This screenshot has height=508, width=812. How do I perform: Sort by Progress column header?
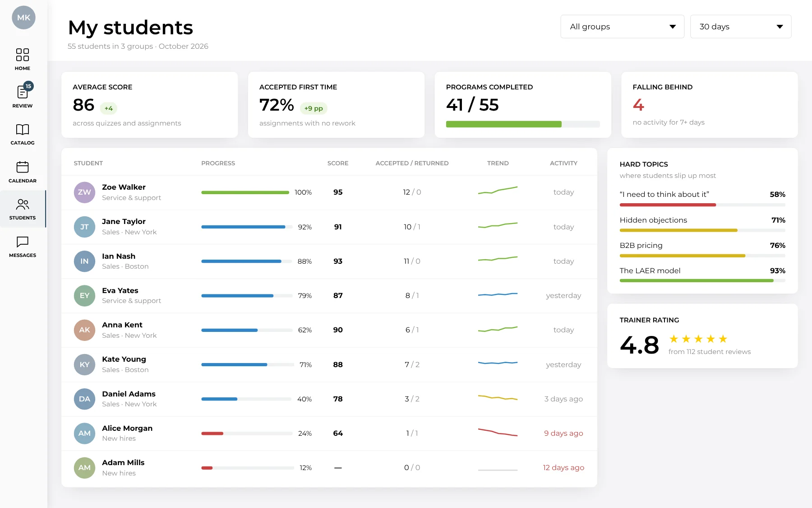218,163
